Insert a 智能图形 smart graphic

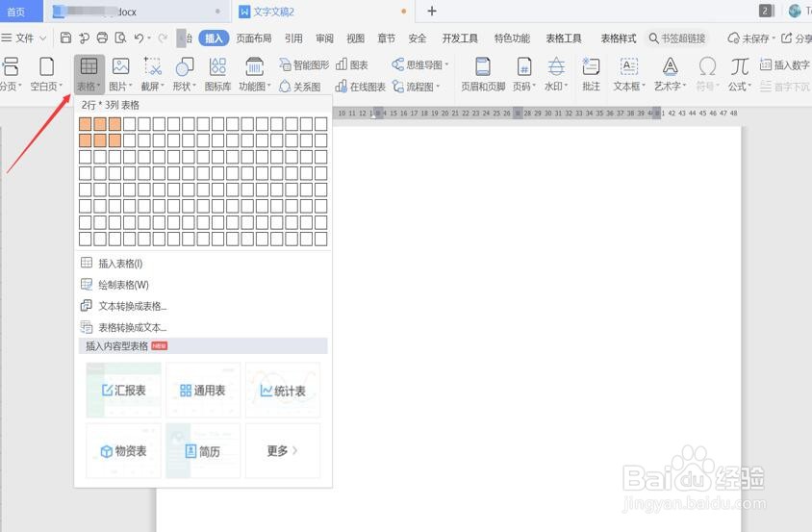tap(304, 64)
